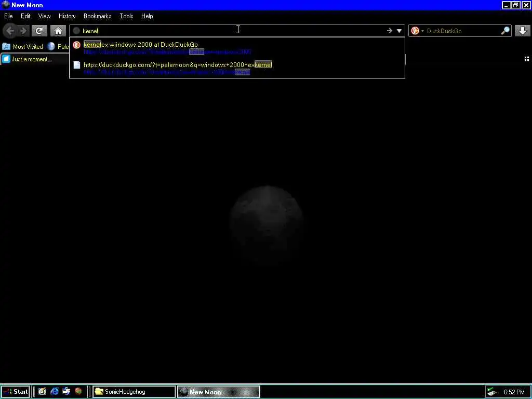Click the fourth Quick Launch round icon
532x399 pixels.
[x=78, y=392]
